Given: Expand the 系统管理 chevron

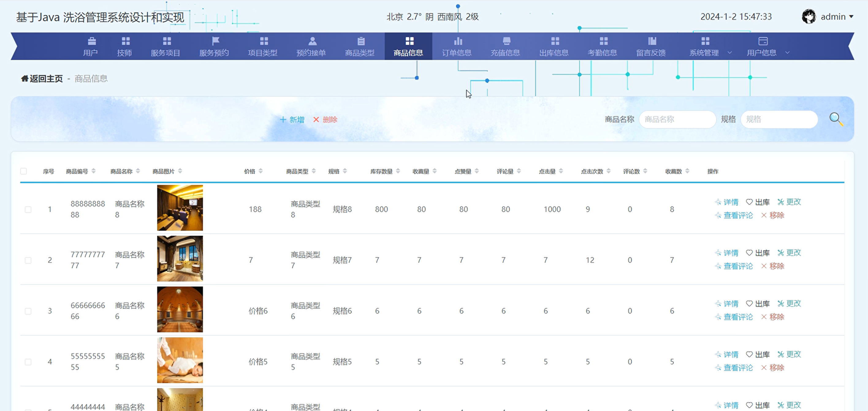Looking at the screenshot, I should pyautogui.click(x=729, y=52).
